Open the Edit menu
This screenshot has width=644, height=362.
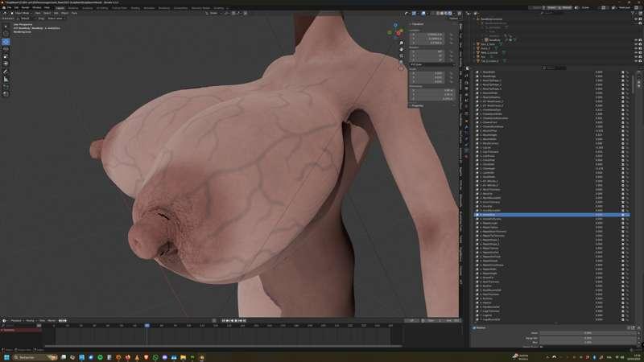(x=16, y=7)
